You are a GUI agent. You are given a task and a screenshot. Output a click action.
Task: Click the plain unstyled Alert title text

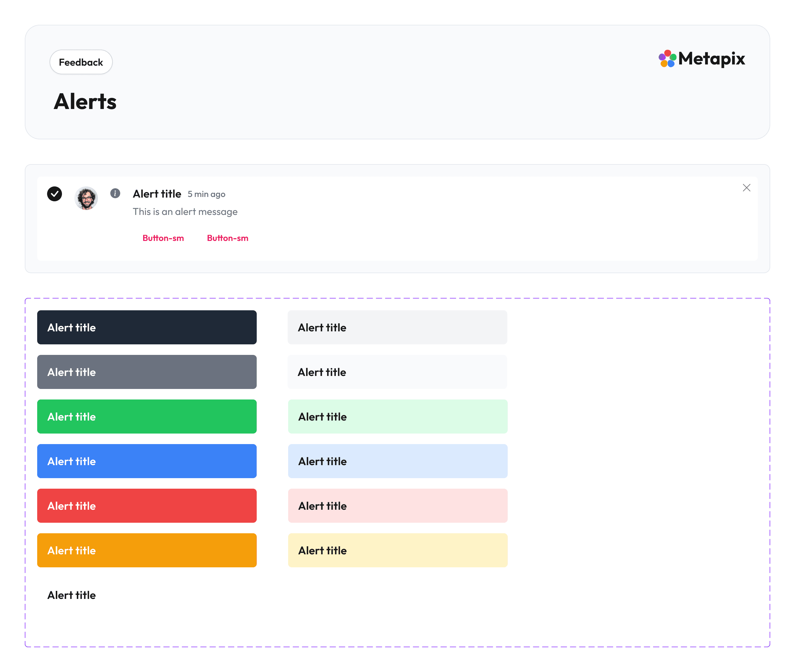coord(72,595)
